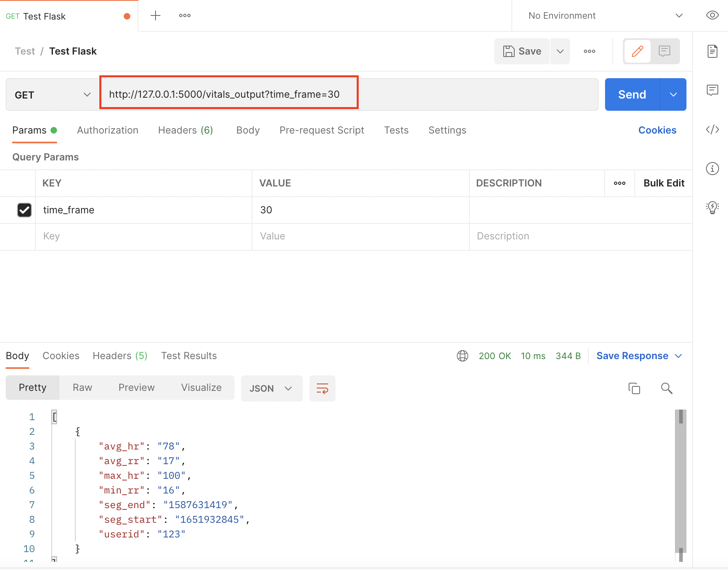Switch to comment mode icon
The height and width of the screenshot is (570, 728).
click(x=664, y=51)
